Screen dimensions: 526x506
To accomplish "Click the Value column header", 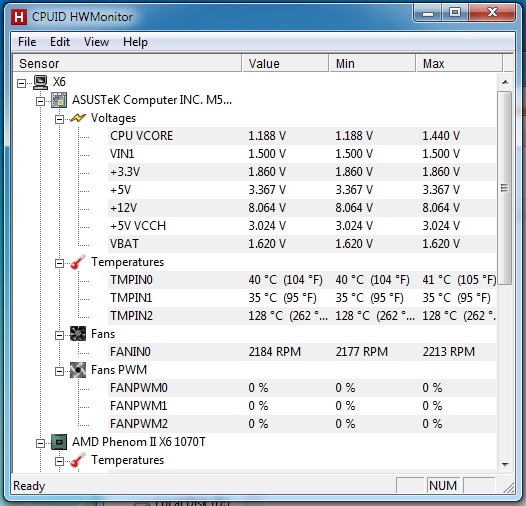I will pos(285,63).
